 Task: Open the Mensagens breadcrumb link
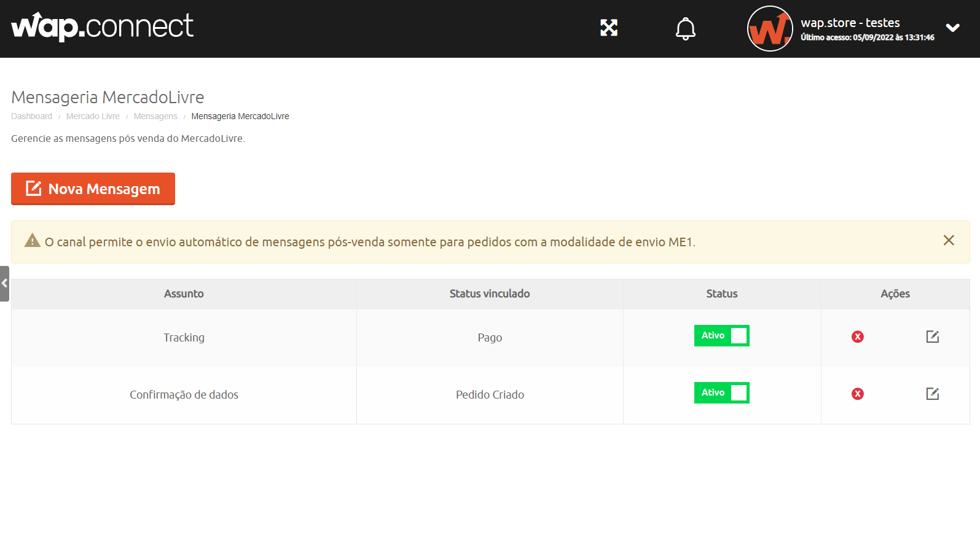click(x=155, y=116)
